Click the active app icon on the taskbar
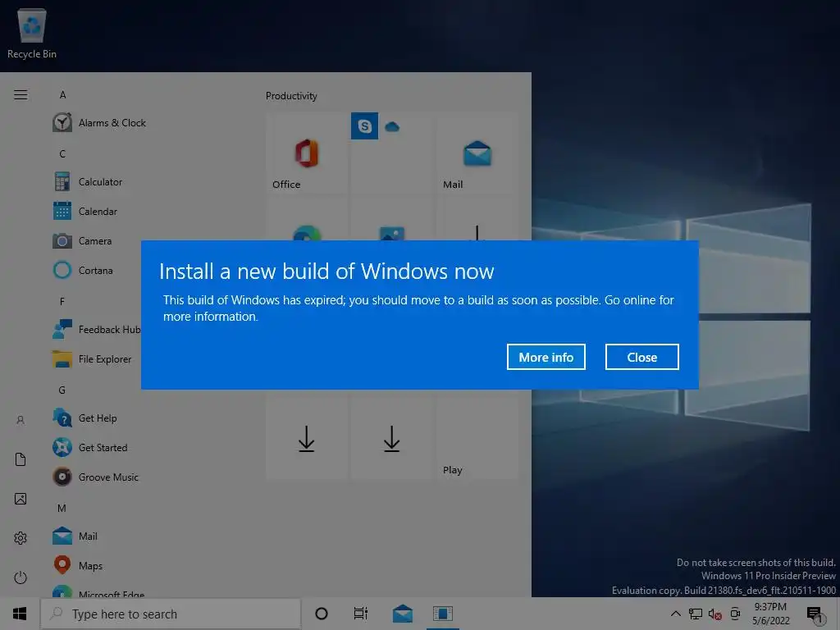Image resolution: width=840 pixels, height=630 pixels. point(443,614)
